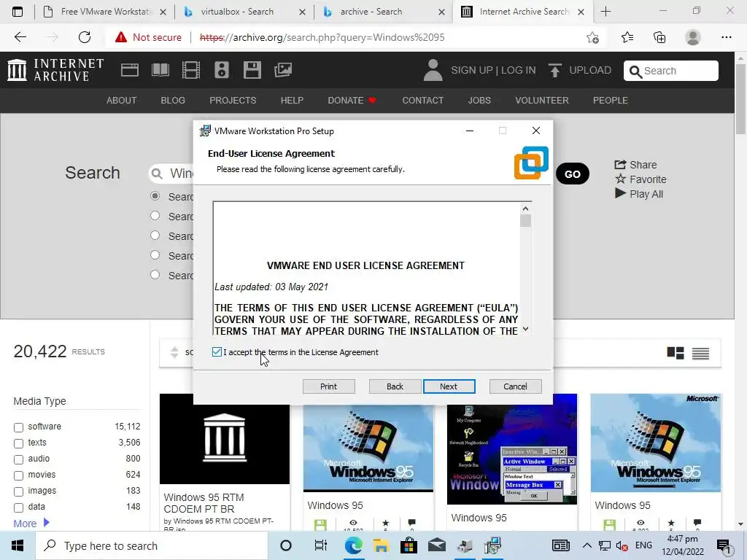
Task: Click Microsoft Edge taskbar icon
Action: pyautogui.click(x=354, y=545)
